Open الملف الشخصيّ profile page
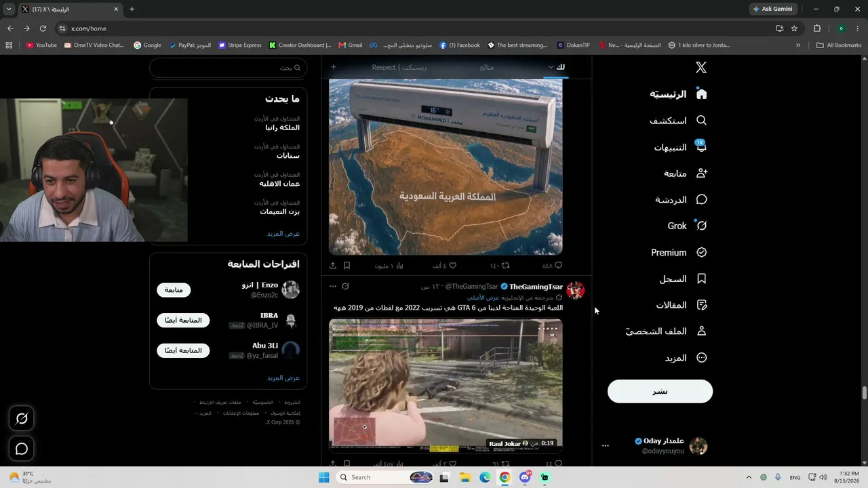This screenshot has width=868, height=488. 666,331
